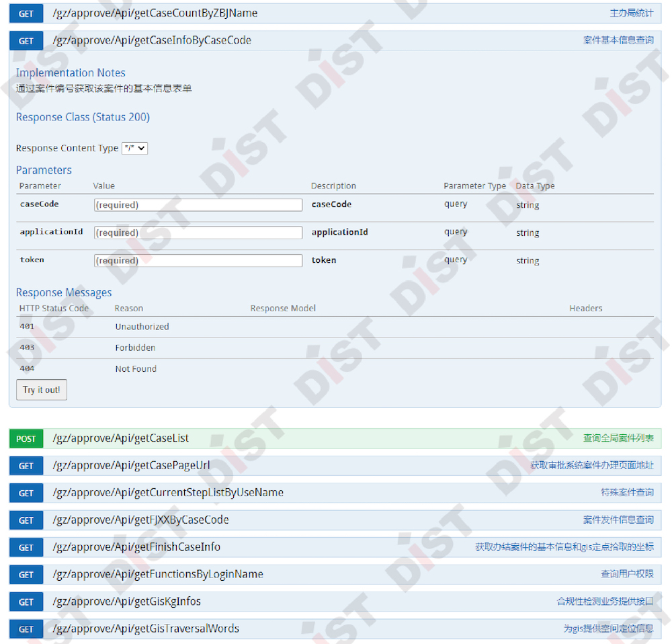Screen dimensions: 672x644
Task: Click the Try it out! button
Action: coord(41,390)
